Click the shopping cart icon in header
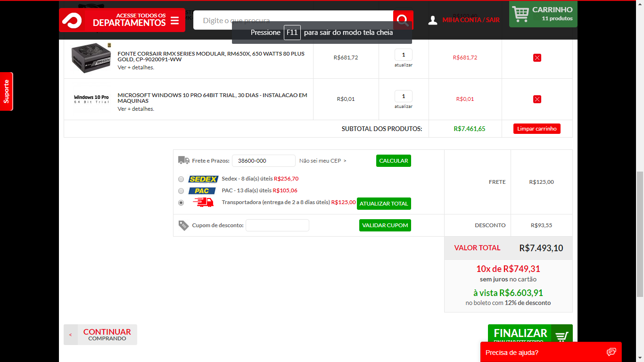This screenshot has width=644, height=362. [x=520, y=14]
